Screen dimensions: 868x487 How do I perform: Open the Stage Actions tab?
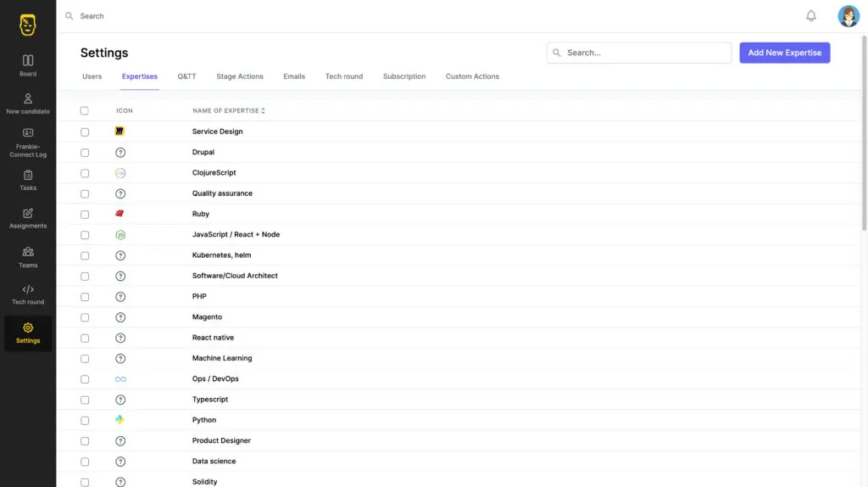(240, 76)
